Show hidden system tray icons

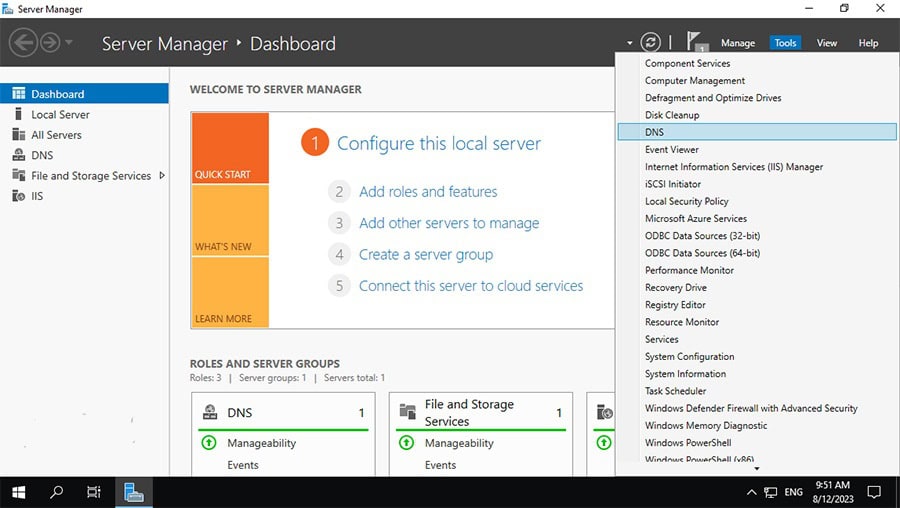pos(751,492)
